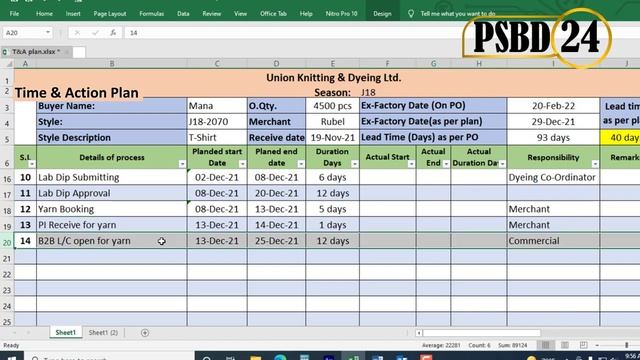Viewport: 640px width, 360px height.
Task: Click cell 'Lab Dip Submitting'
Action: [111, 177]
